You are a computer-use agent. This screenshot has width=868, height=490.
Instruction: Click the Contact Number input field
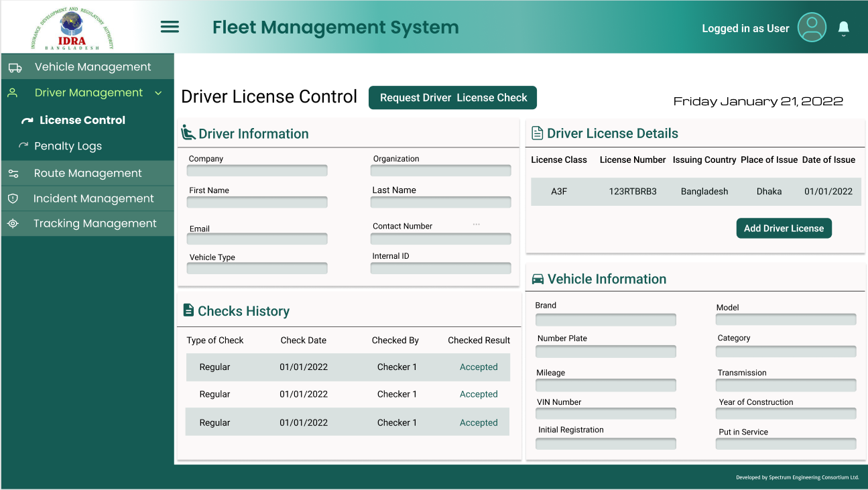tap(441, 239)
